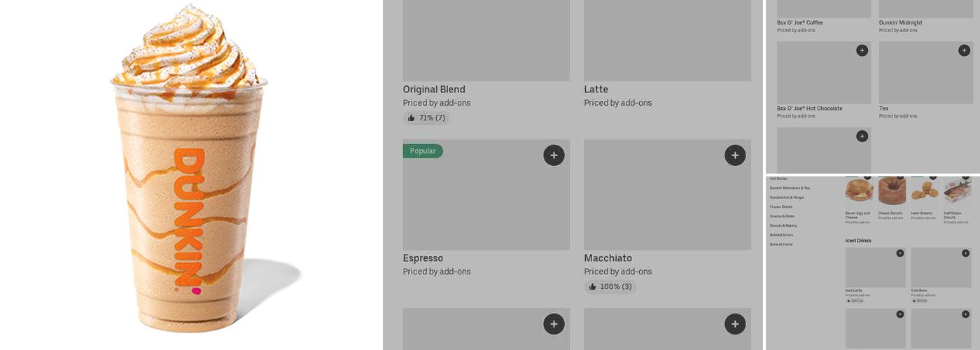
Task: Open the Latte item title
Action: pyautogui.click(x=596, y=90)
